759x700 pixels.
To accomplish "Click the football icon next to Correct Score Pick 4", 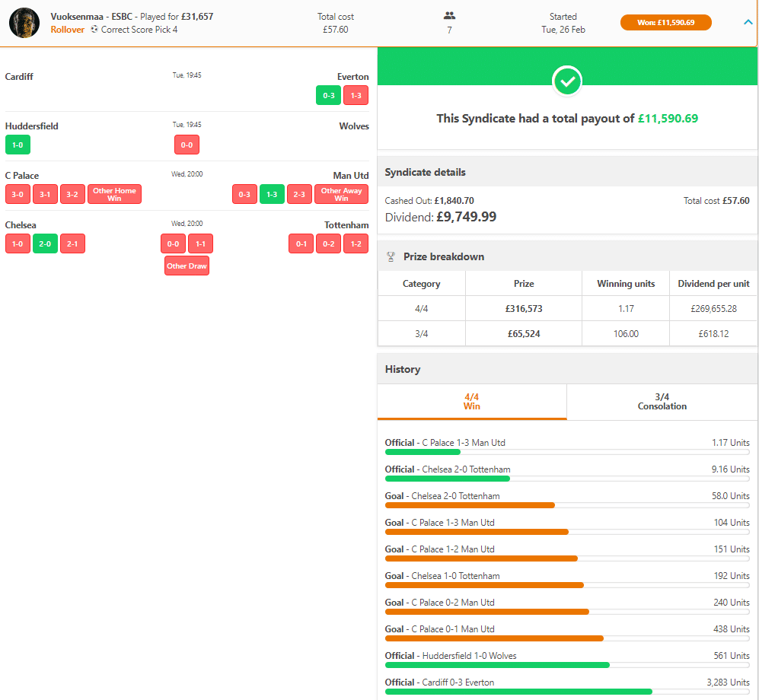I will (x=94, y=30).
